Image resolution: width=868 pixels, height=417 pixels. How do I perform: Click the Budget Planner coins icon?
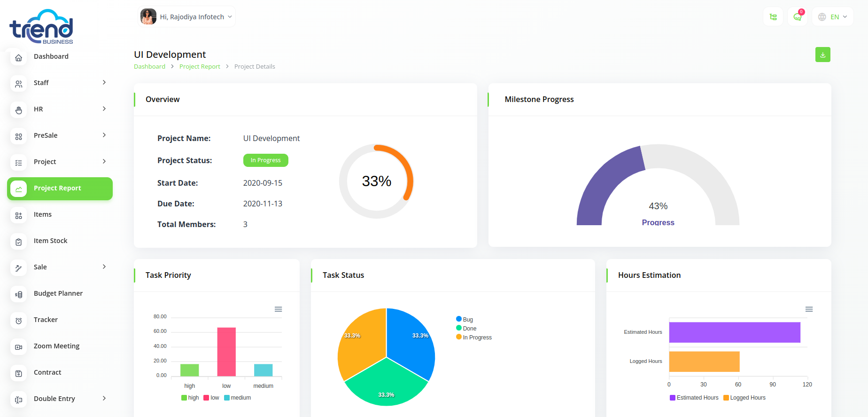[x=19, y=294]
